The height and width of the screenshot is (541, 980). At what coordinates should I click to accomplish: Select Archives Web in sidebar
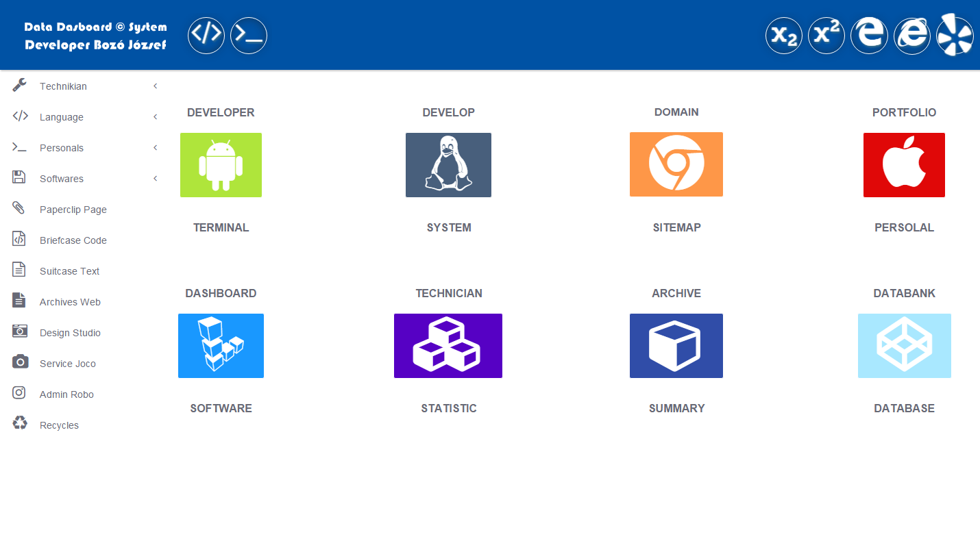70,302
